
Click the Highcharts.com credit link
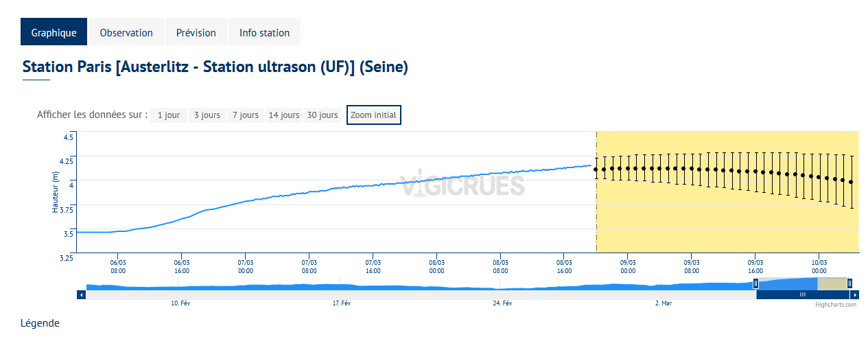click(836, 305)
